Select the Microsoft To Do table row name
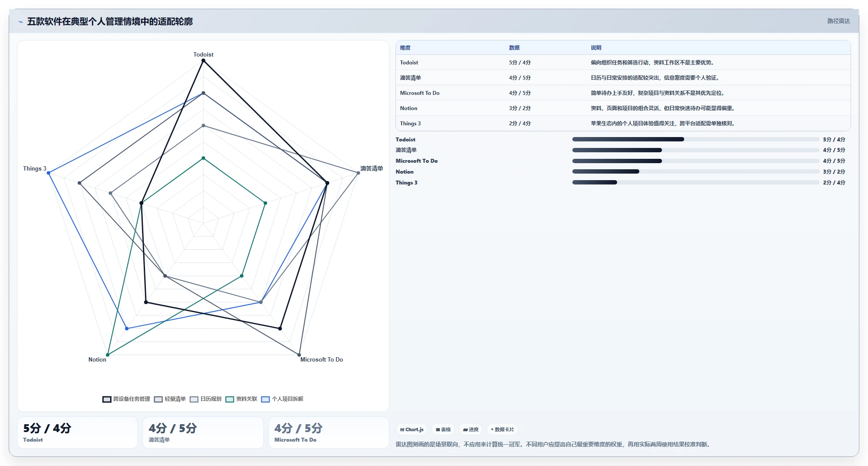868x466 pixels. coord(420,93)
